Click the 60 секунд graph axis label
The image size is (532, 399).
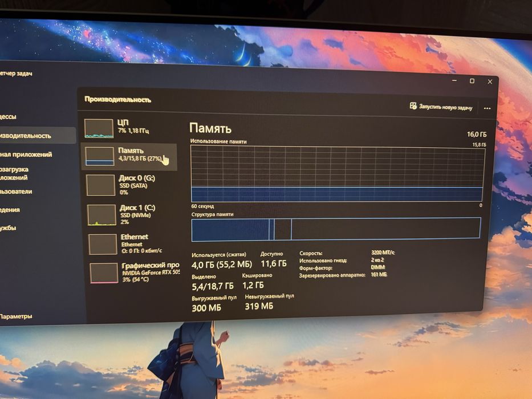(x=202, y=206)
